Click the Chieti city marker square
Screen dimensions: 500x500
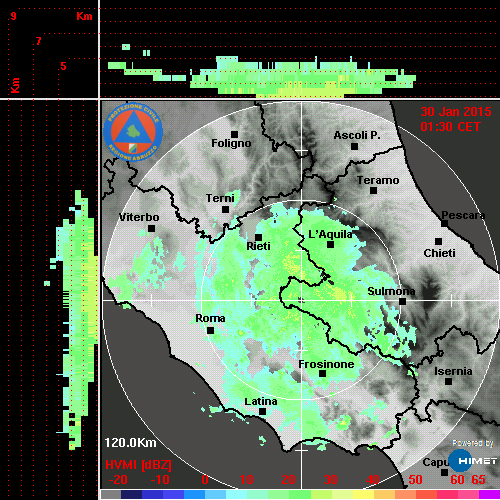439,241
